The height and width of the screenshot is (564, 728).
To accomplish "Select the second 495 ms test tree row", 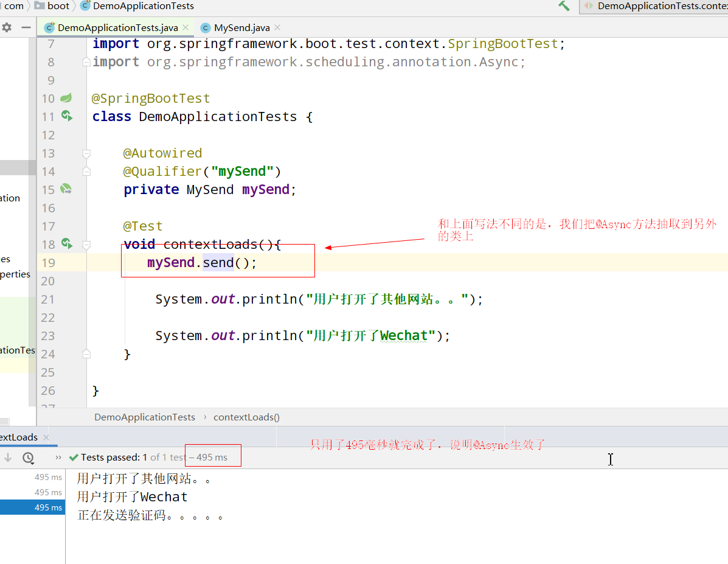I will coord(32,492).
